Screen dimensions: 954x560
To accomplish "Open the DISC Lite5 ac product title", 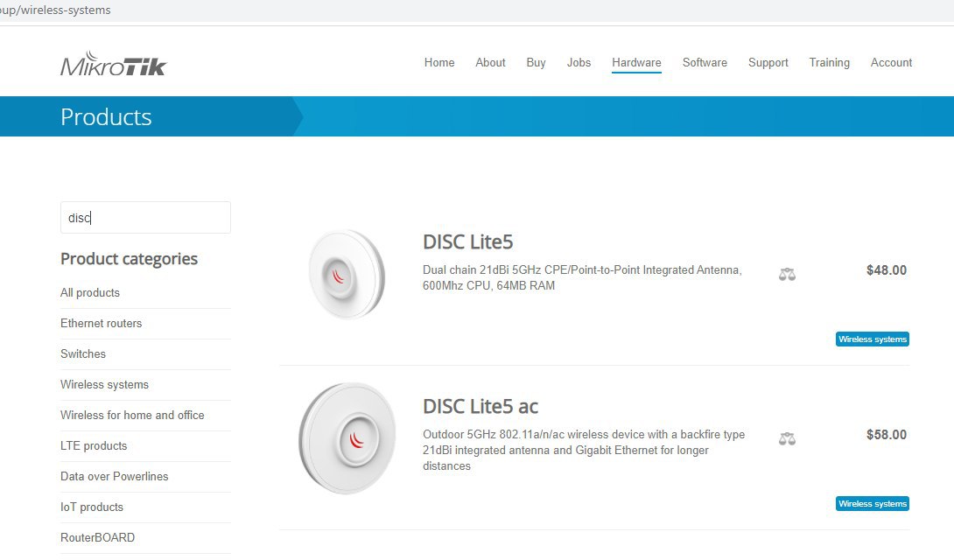I will [x=481, y=406].
